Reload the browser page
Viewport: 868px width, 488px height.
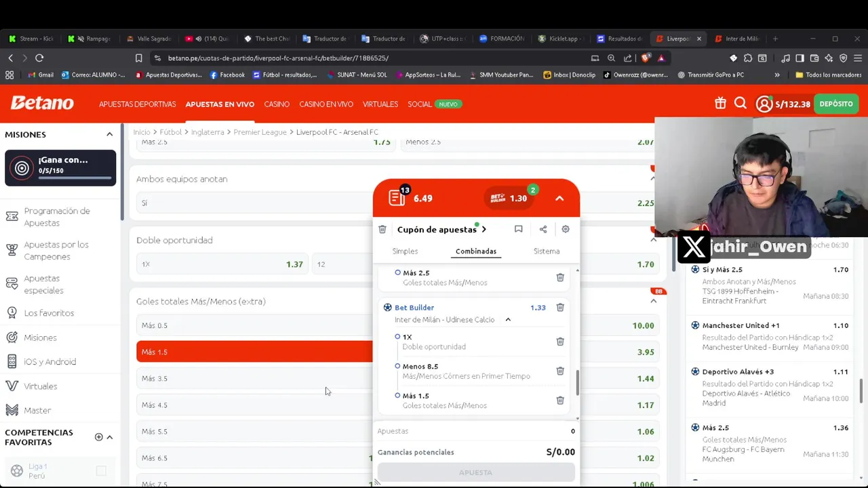pos(39,58)
